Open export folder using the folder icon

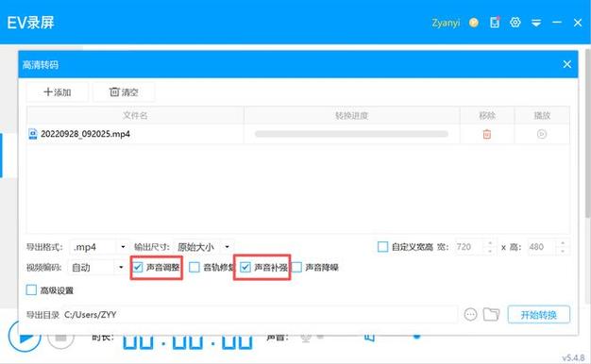[492, 314]
